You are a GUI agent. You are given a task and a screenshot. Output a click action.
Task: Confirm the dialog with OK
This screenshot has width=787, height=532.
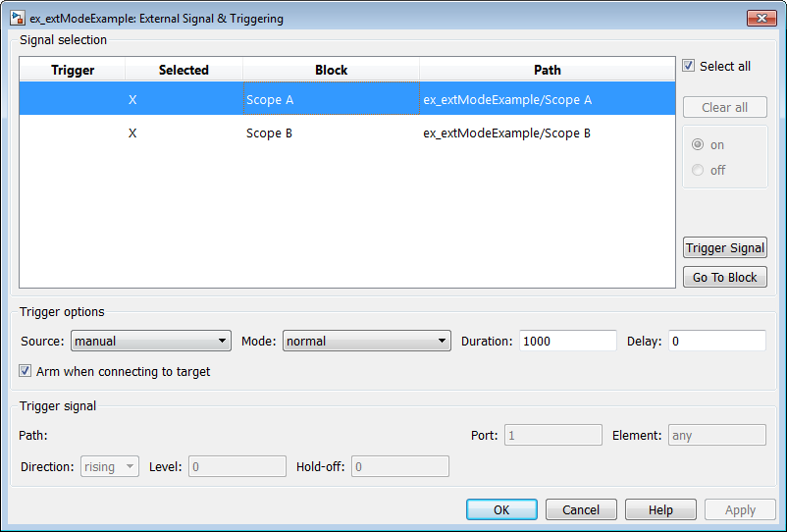click(501, 510)
